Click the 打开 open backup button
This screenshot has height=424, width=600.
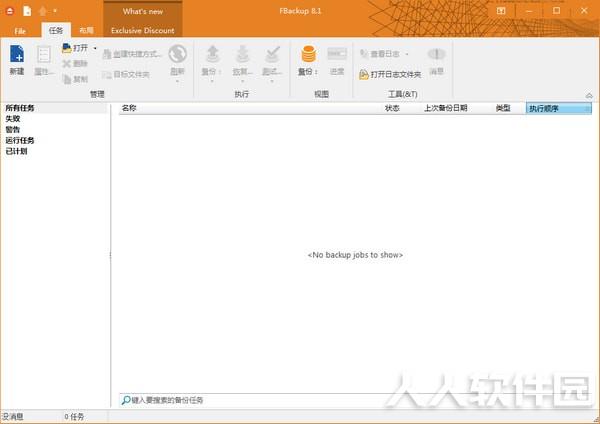(x=75, y=48)
